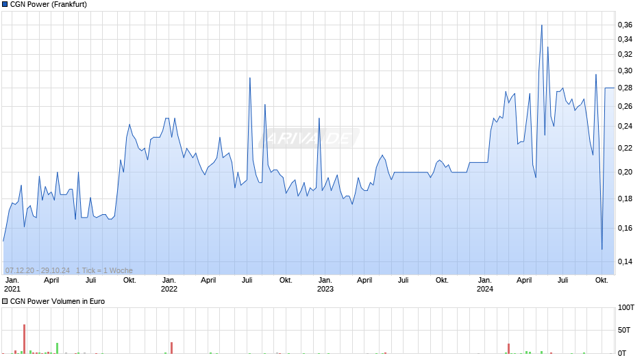Click the 100T volume axis label

tap(626, 307)
